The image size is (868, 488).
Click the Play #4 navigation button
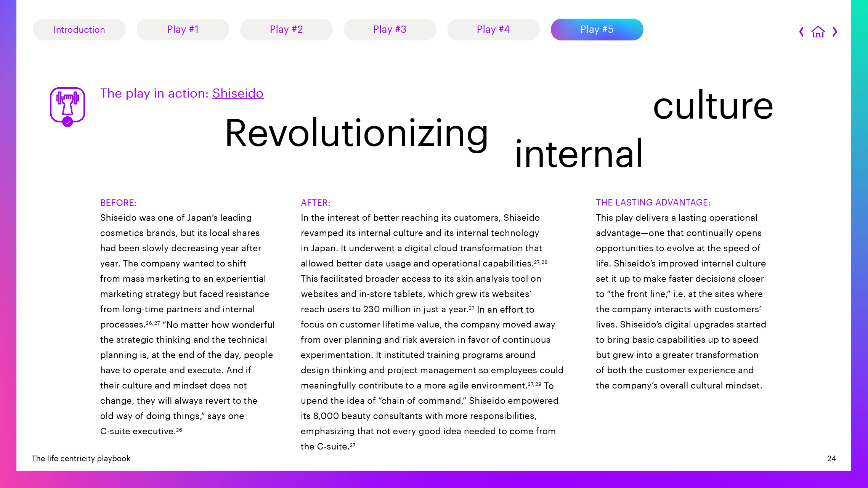click(x=493, y=29)
